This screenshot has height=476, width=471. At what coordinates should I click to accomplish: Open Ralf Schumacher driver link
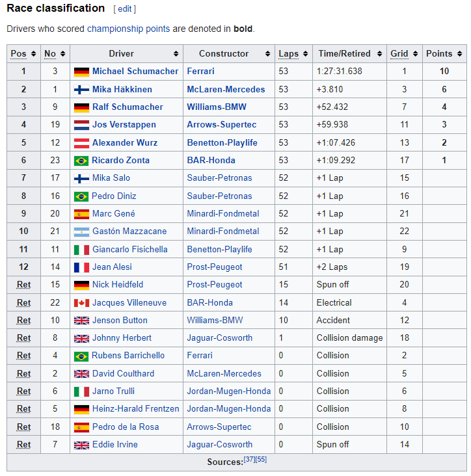128,107
